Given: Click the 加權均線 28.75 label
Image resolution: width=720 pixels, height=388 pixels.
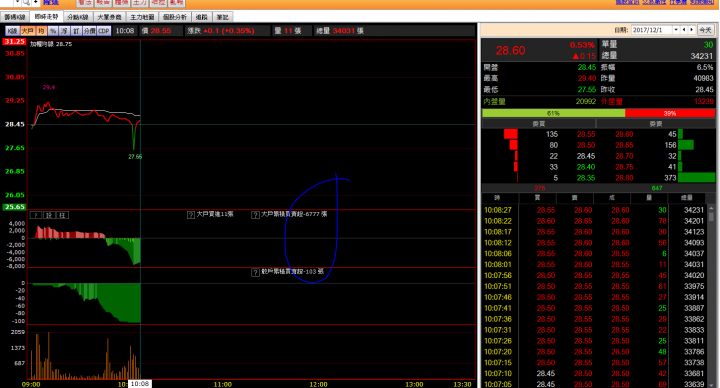Looking at the screenshot, I should (x=51, y=44).
